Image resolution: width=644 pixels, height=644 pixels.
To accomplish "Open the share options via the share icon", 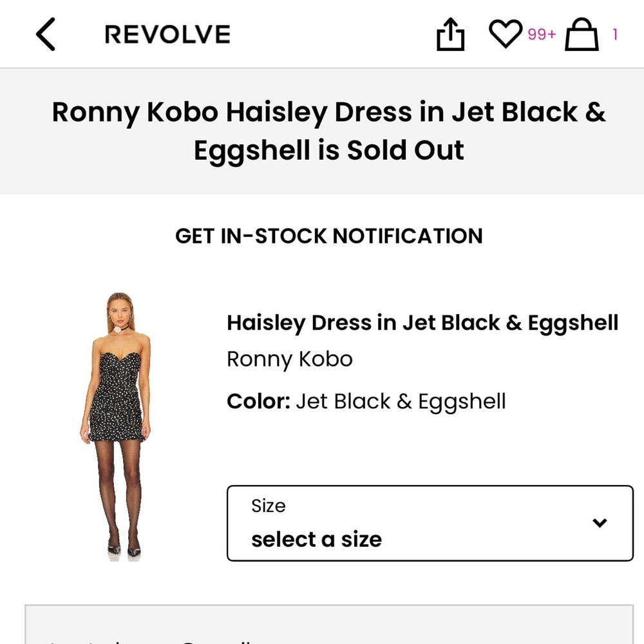I will (x=450, y=33).
